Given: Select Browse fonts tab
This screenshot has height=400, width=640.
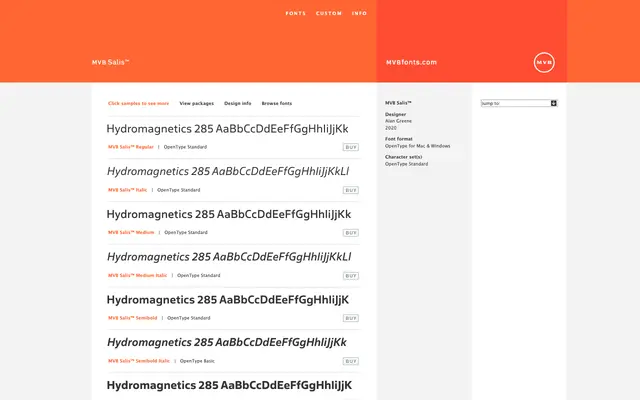Looking at the screenshot, I should (x=277, y=103).
